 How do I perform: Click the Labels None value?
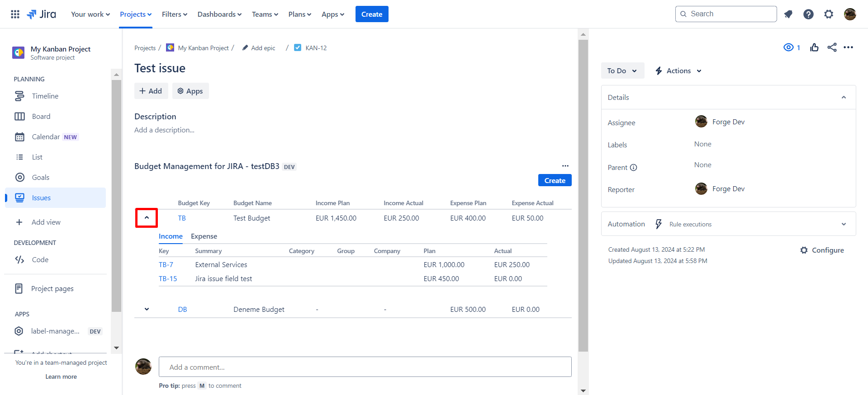click(703, 144)
